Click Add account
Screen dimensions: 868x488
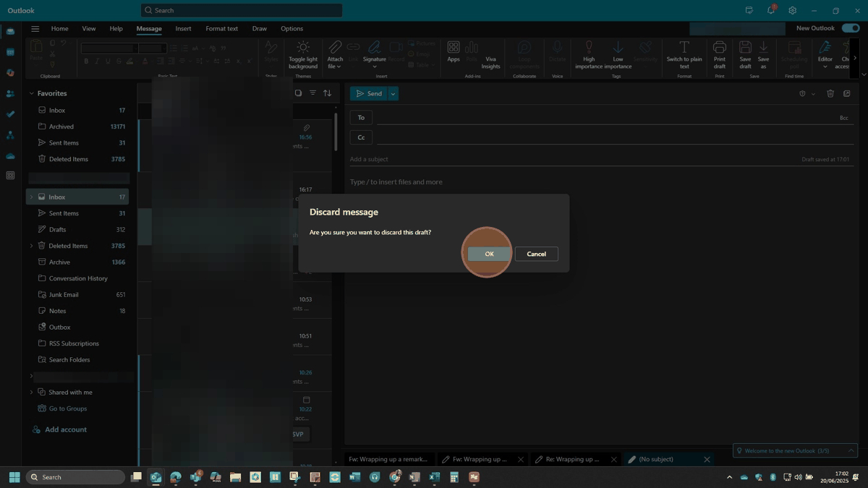[x=65, y=429]
